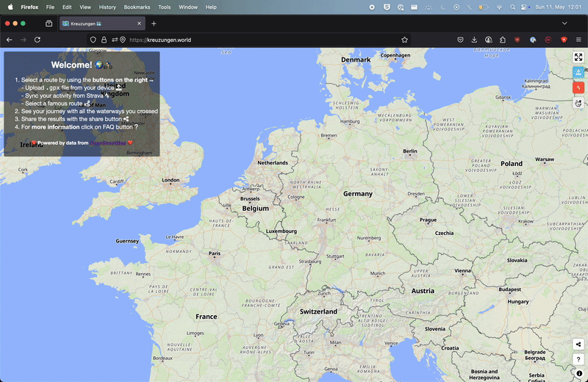Open Wi-Fi status menu
The height and width of the screenshot is (382, 588).
[x=499, y=7]
